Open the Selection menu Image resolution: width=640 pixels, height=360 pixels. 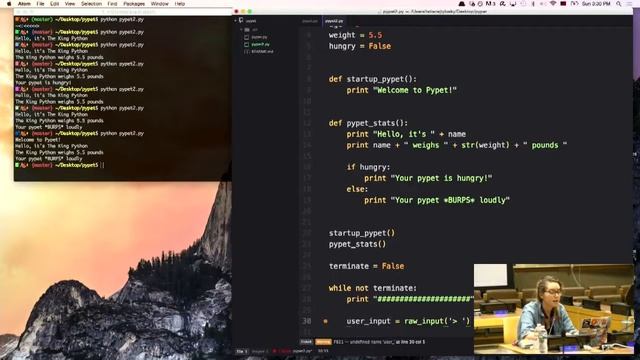91,4
